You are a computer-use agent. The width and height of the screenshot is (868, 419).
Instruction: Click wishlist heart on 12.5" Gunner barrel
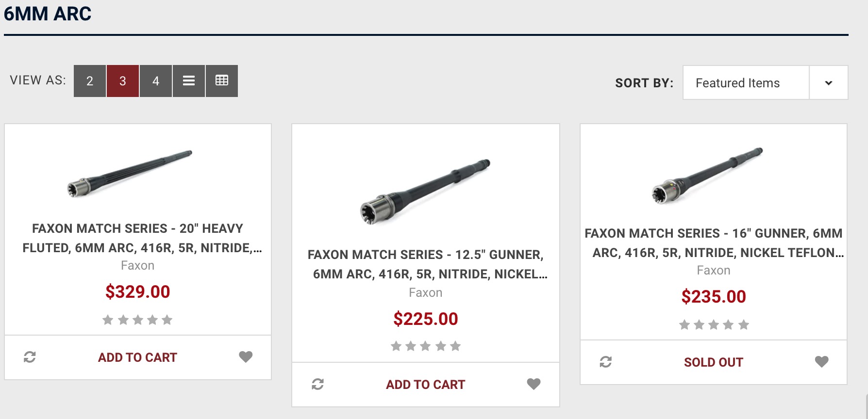(x=534, y=384)
